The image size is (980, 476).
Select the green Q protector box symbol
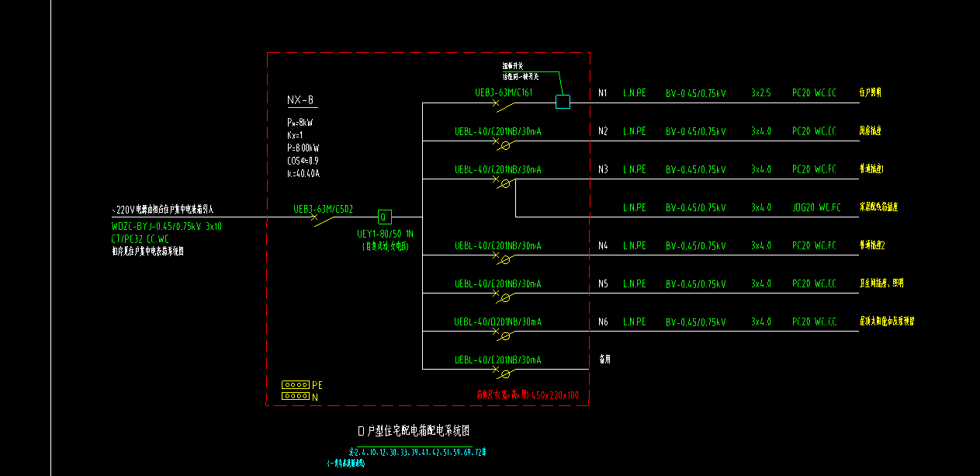[x=384, y=217]
